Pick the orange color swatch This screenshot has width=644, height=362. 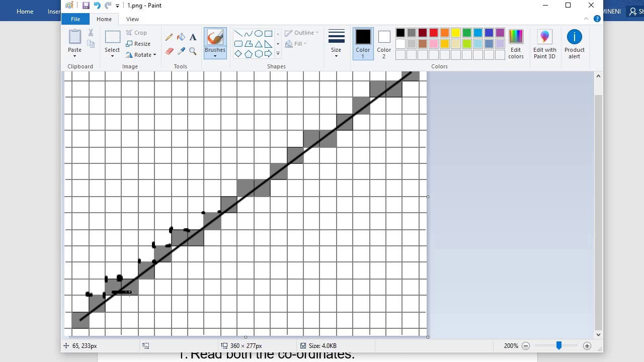coord(445,33)
